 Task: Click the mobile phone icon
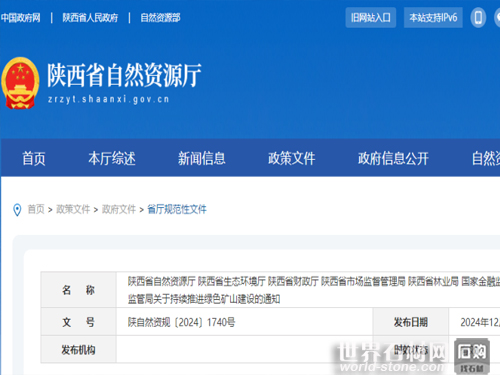478,17
